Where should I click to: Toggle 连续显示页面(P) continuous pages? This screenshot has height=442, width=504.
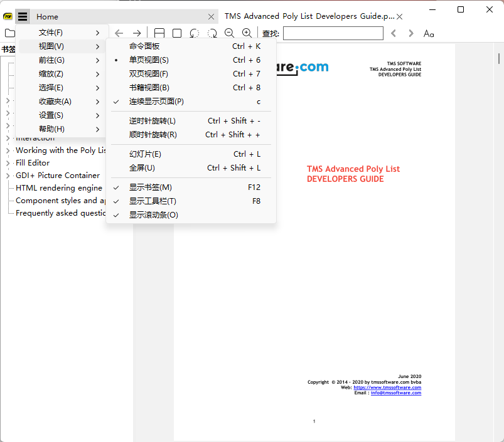[x=191, y=102]
